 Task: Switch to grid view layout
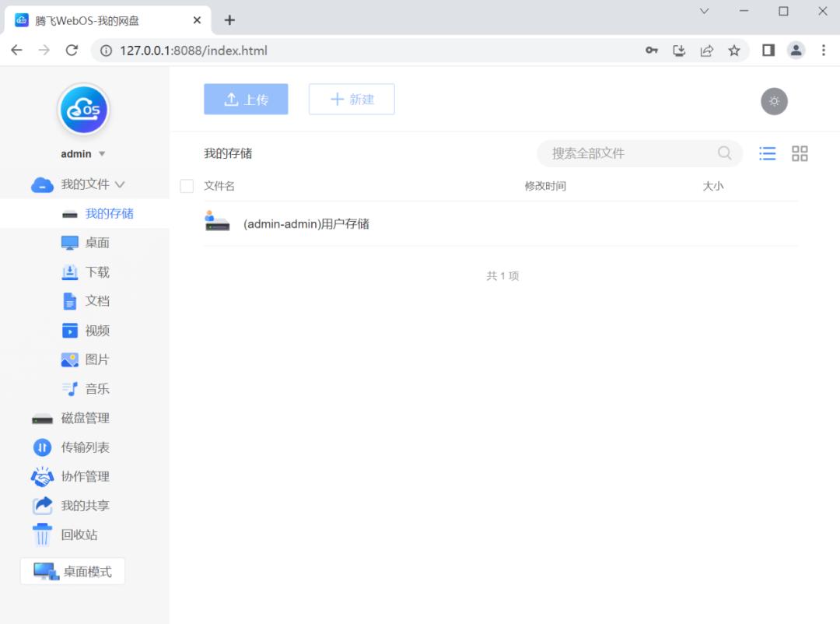coord(800,153)
